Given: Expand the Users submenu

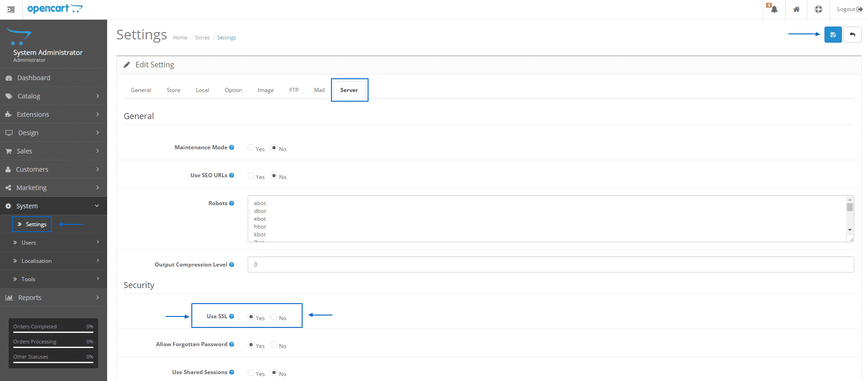Looking at the screenshot, I should 54,242.
